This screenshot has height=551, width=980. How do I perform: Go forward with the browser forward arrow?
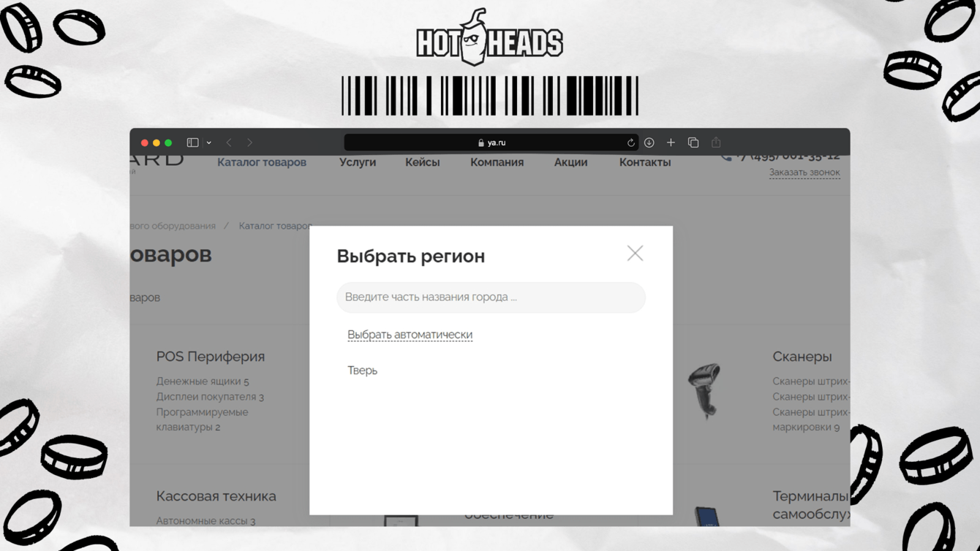click(x=249, y=142)
